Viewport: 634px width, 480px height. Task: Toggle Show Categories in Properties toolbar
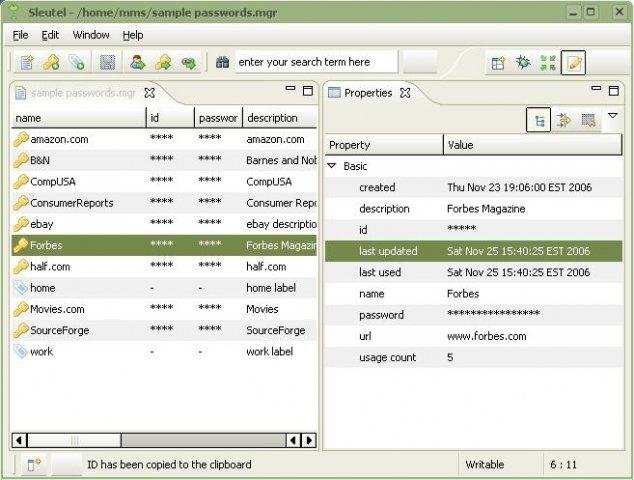pyautogui.click(x=539, y=120)
